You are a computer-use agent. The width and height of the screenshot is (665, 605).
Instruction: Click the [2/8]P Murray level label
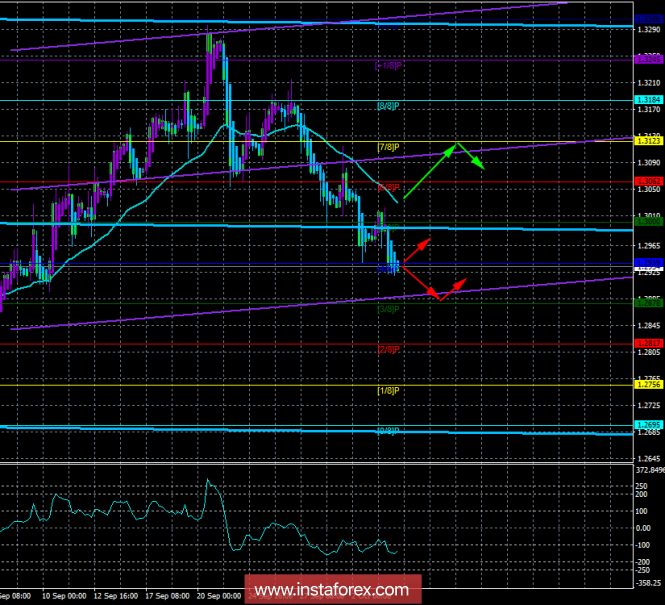pos(388,349)
